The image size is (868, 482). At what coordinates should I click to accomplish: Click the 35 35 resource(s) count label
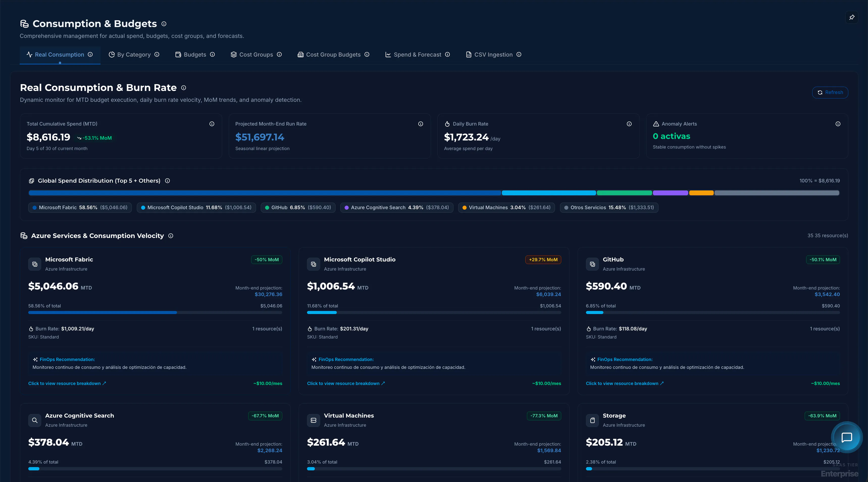pyautogui.click(x=828, y=236)
